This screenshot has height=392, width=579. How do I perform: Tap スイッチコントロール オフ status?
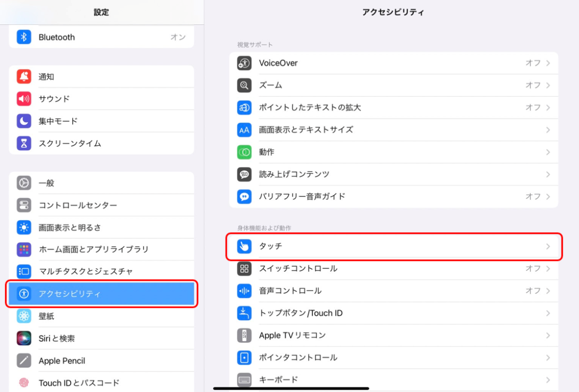(x=533, y=268)
